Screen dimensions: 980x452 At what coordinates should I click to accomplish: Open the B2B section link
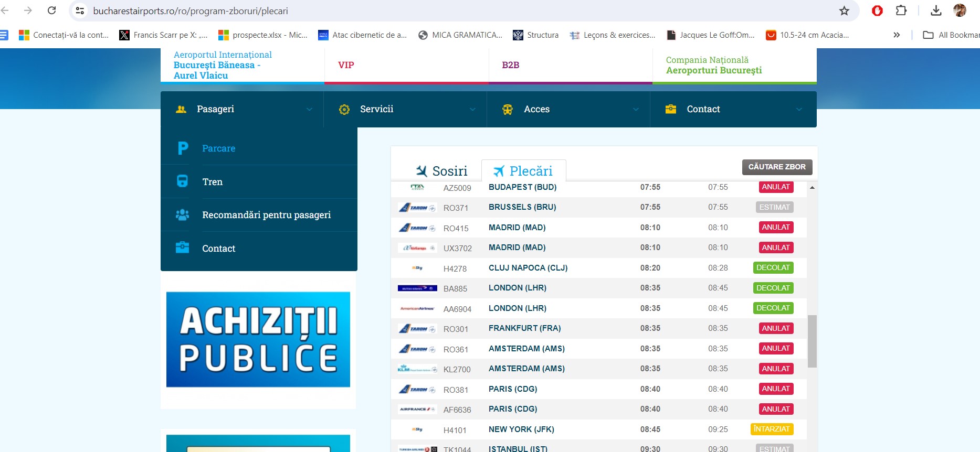[510, 65]
